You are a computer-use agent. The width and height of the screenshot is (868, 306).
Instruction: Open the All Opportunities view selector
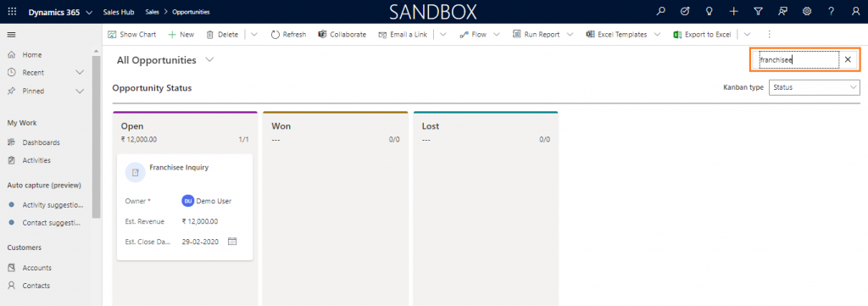pyautogui.click(x=209, y=60)
